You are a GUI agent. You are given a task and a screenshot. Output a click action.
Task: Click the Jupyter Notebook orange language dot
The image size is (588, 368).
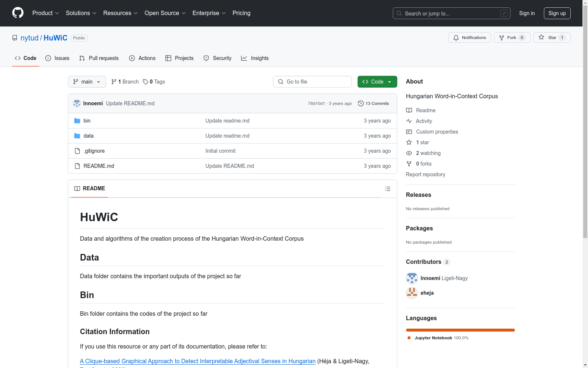pos(409,338)
